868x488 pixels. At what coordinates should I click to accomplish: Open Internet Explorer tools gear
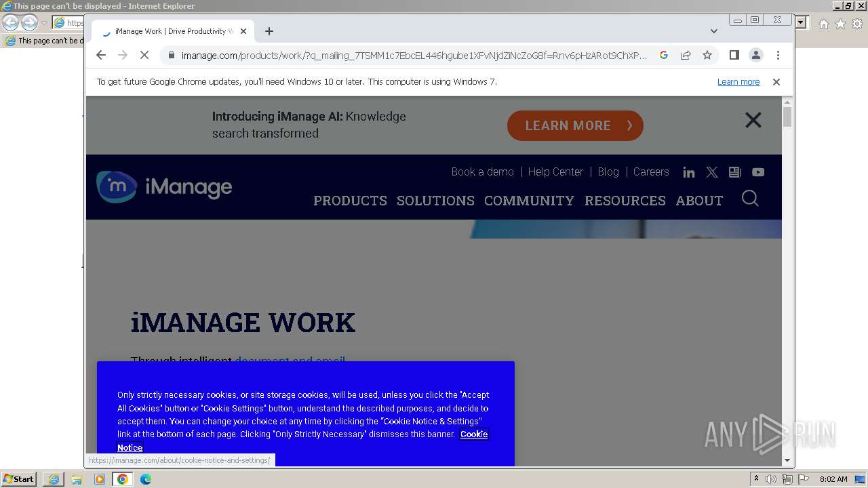pos(857,24)
